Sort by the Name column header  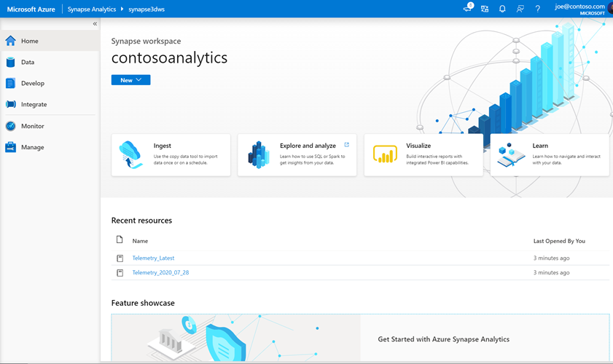tap(140, 241)
